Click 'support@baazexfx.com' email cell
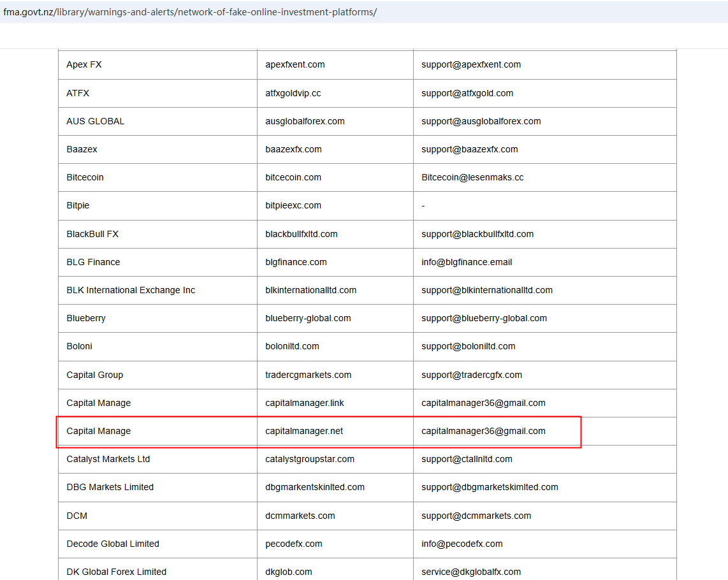 [x=544, y=150]
